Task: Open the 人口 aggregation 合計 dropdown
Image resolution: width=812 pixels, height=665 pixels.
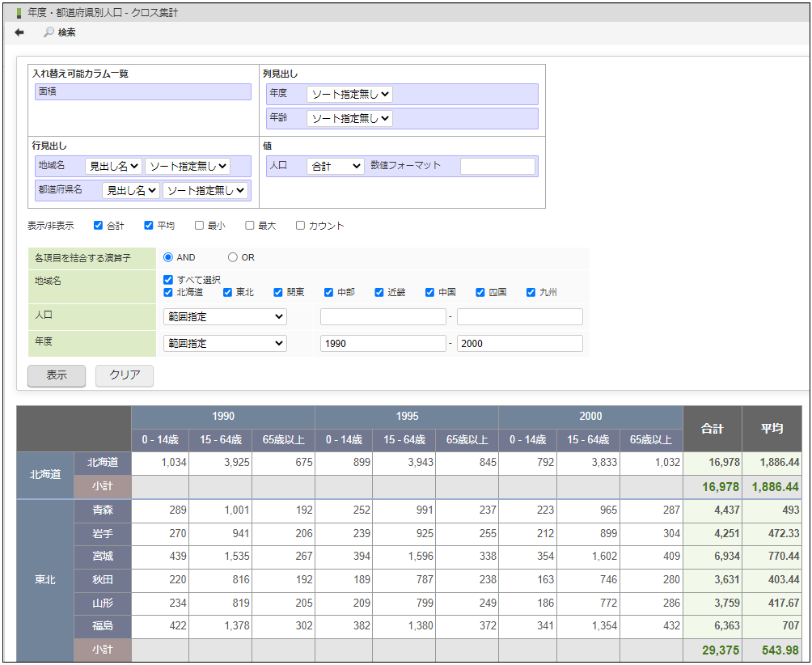Action: tap(336, 167)
